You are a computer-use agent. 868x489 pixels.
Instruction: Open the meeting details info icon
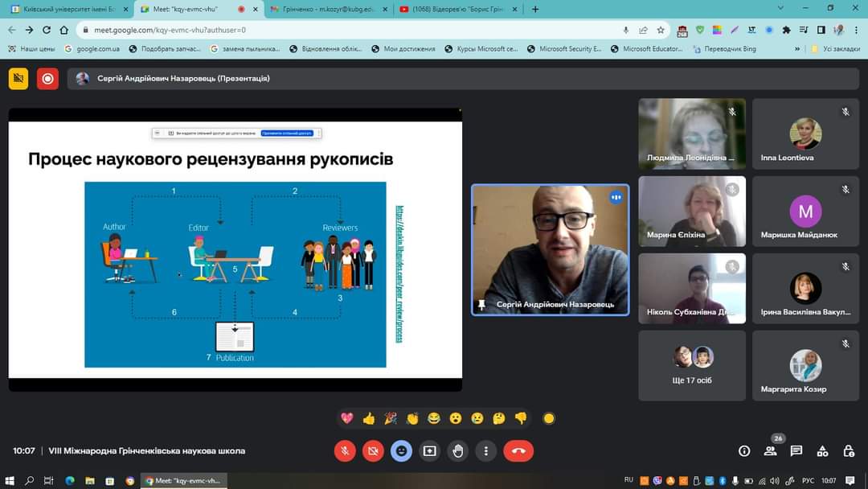[744, 451]
